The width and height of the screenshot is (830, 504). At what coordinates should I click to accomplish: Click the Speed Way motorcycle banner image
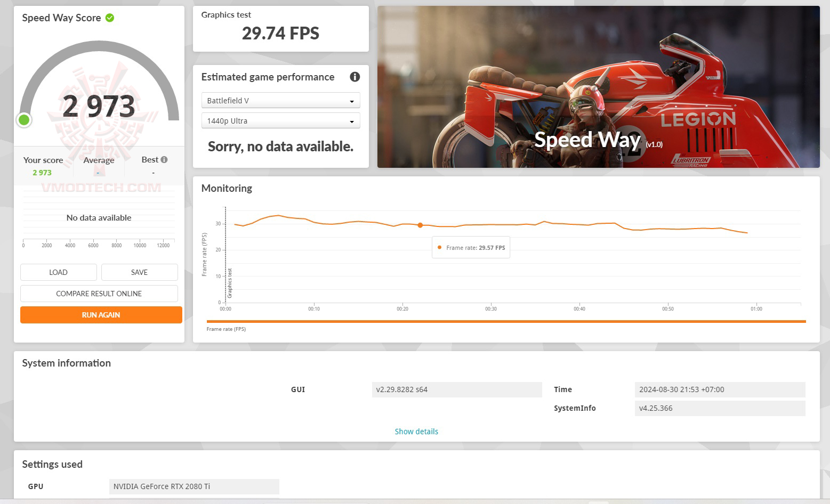tap(599, 87)
